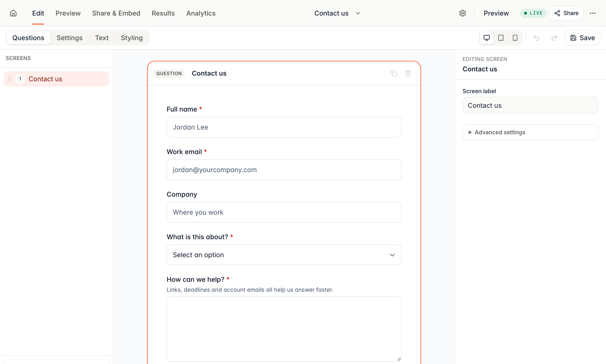606x364 pixels.
Task: Click the question title 'Contact us'
Action: [x=209, y=73]
